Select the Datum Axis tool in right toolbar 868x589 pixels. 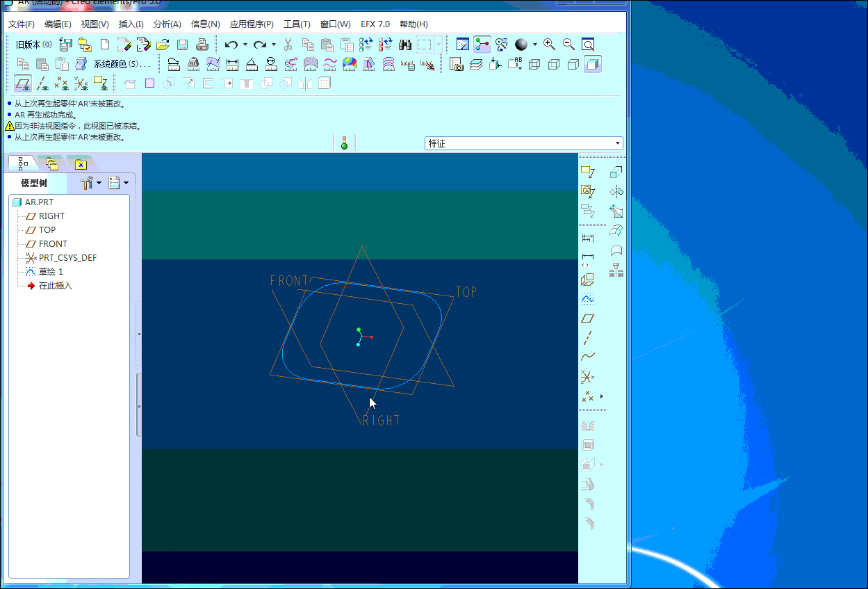[588, 338]
